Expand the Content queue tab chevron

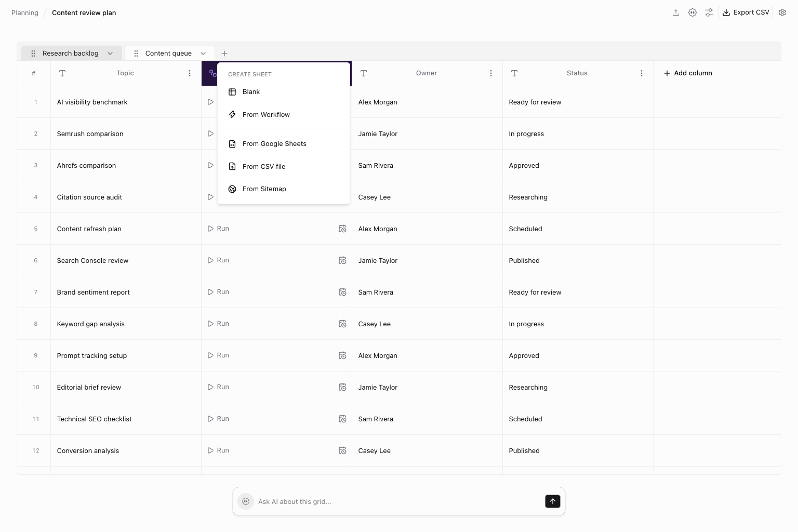(203, 54)
